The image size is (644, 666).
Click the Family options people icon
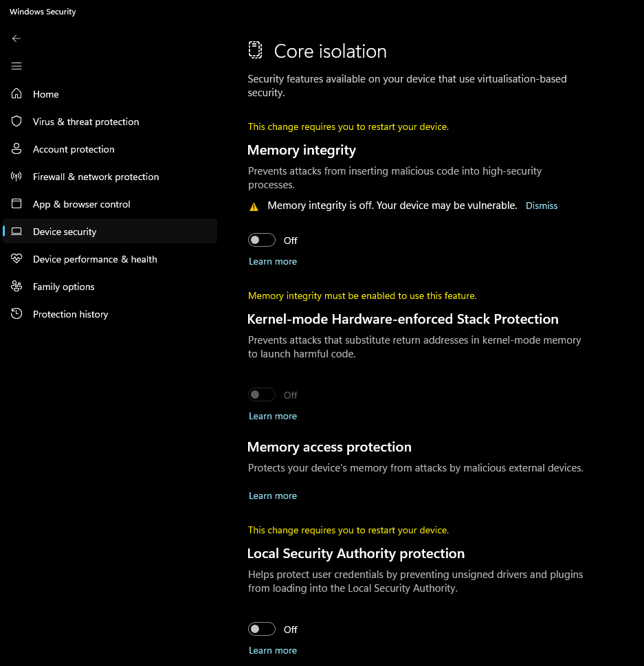click(x=16, y=287)
